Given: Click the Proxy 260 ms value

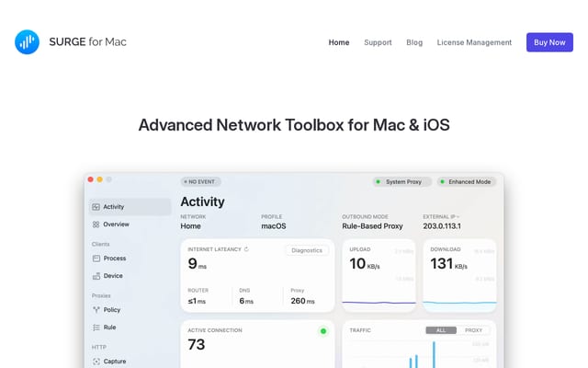Looking at the screenshot, I should [302, 301].
